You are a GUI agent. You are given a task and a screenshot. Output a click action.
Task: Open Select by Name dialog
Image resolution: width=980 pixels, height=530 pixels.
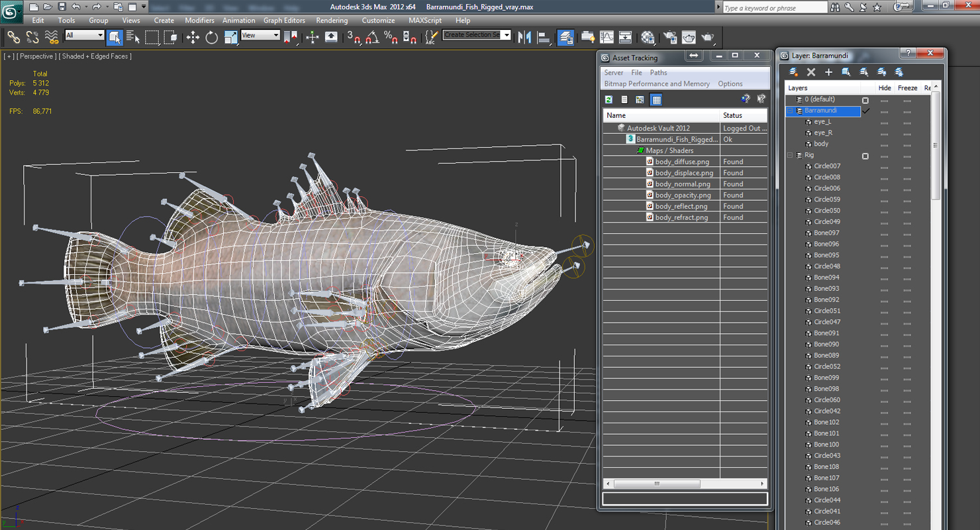click(133, 37)
